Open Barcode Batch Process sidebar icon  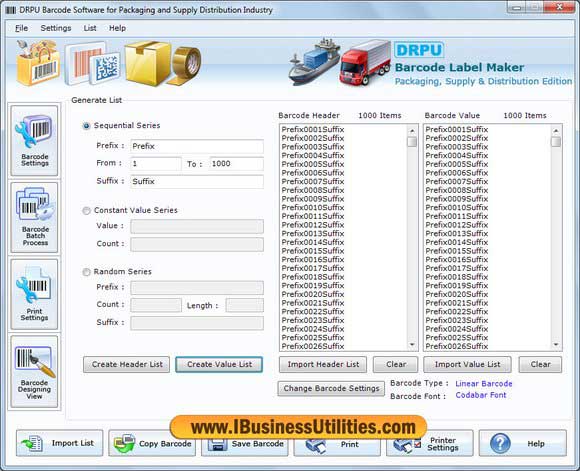pos(34,217)
